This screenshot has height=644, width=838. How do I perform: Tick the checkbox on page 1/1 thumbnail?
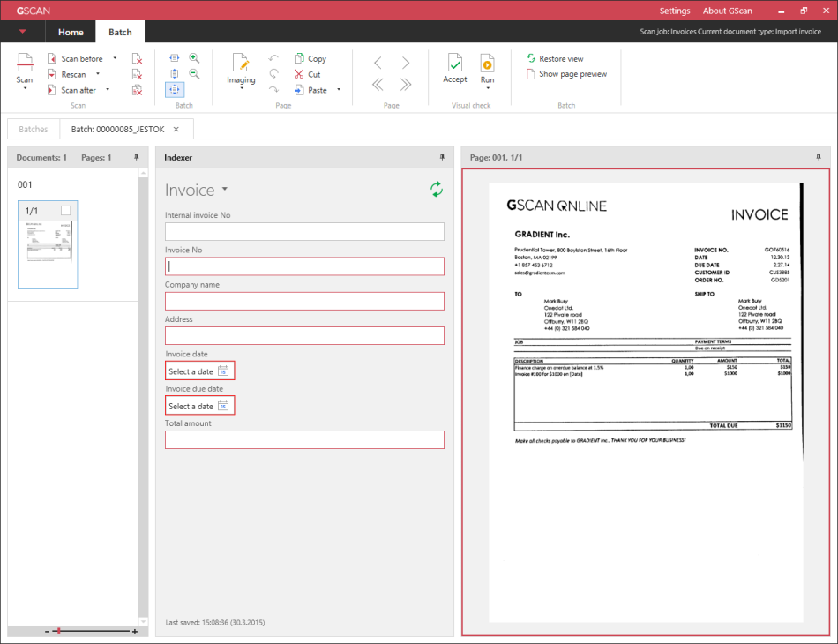pyautogui.click(x=66, y=211)
